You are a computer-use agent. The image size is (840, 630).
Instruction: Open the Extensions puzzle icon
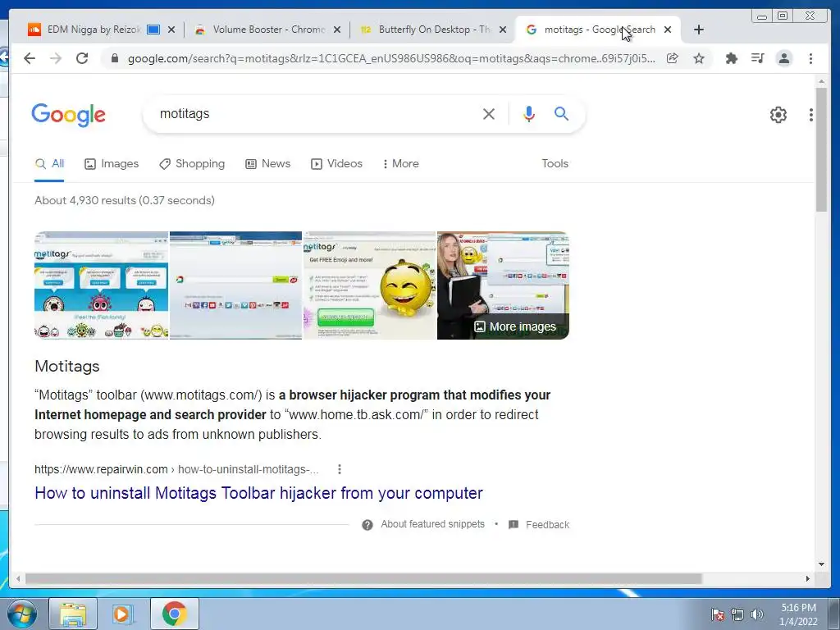click(x=731, y=58)
